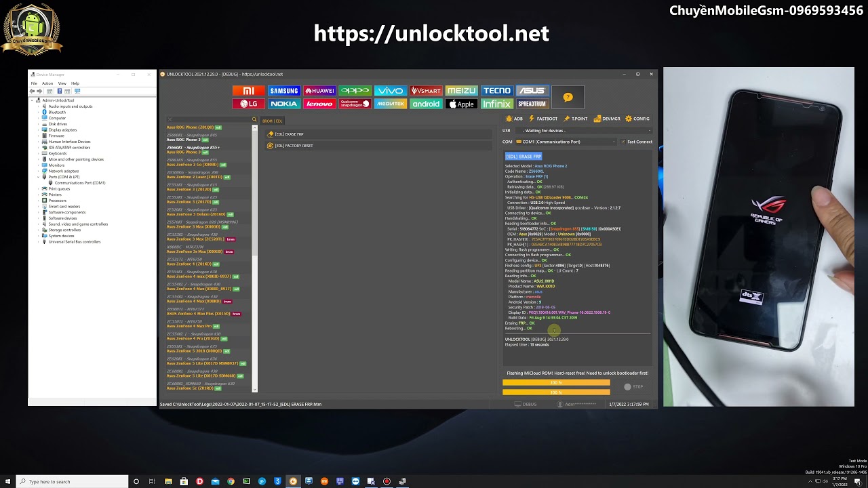Collapse the Admin-UnlockTool root node
Viewport: 868px width, 488px height.
(x=32, y=100)
